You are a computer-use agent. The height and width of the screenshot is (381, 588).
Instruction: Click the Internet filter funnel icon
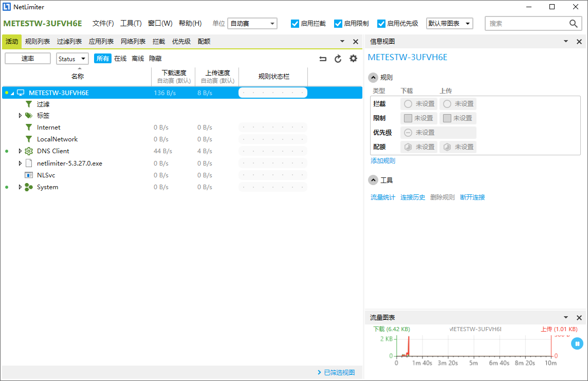29,128
